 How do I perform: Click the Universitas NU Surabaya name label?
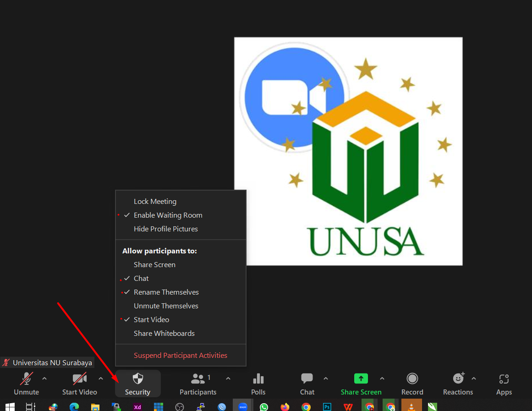[52, 363]
